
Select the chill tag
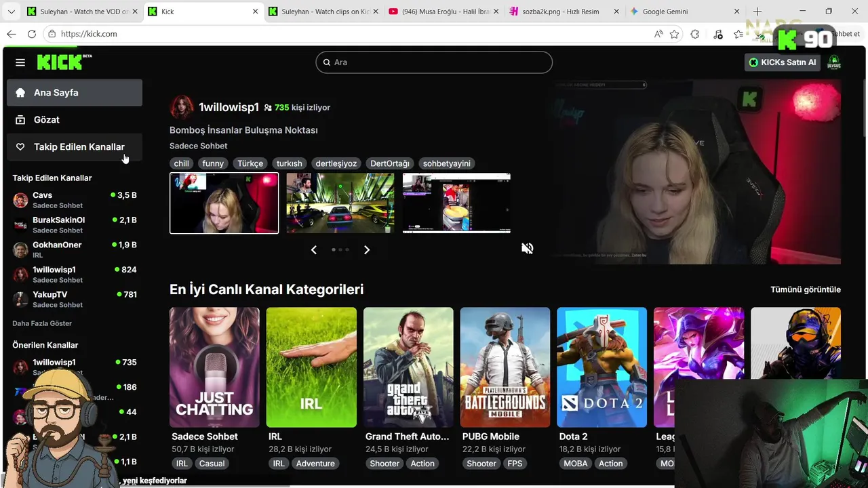(181, 163)
